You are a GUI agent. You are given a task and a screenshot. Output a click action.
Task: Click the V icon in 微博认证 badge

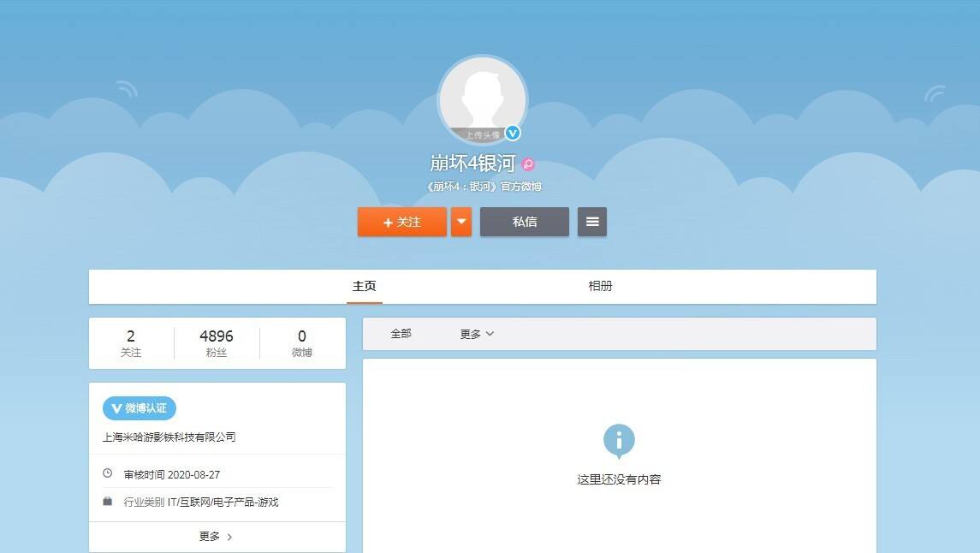point(116,408)
